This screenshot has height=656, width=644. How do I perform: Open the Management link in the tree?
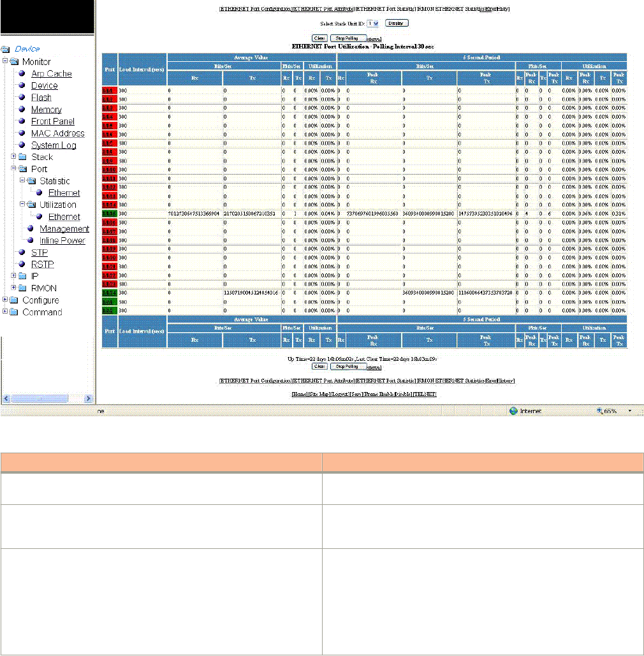[x=64, y=228]
